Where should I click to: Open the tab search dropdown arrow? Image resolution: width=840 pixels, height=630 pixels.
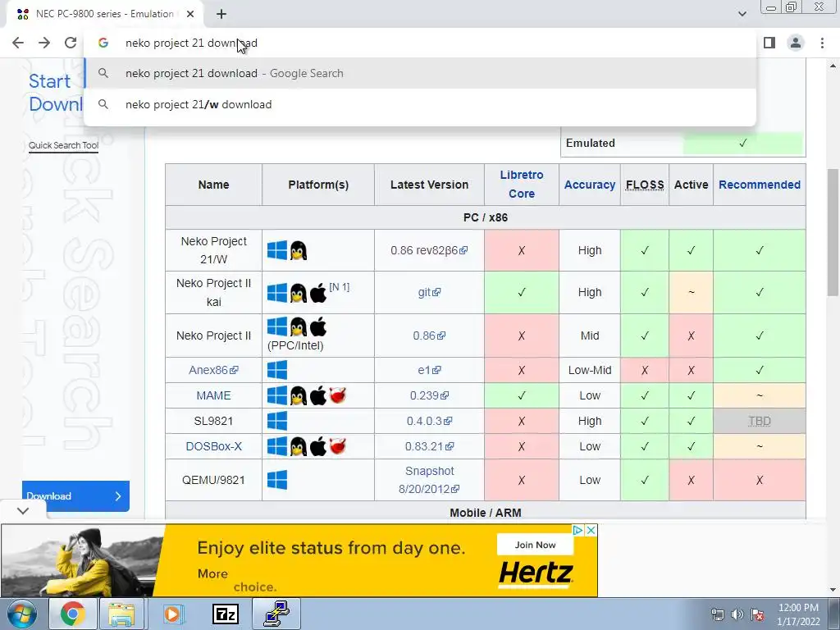(742, 14)
